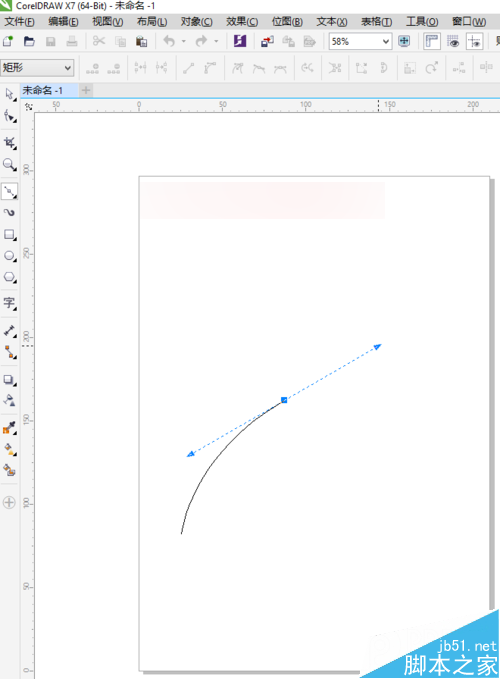Activate the Color Eyedropper tool
Viewport: 500px width, 679px height.
pos(10,427)
